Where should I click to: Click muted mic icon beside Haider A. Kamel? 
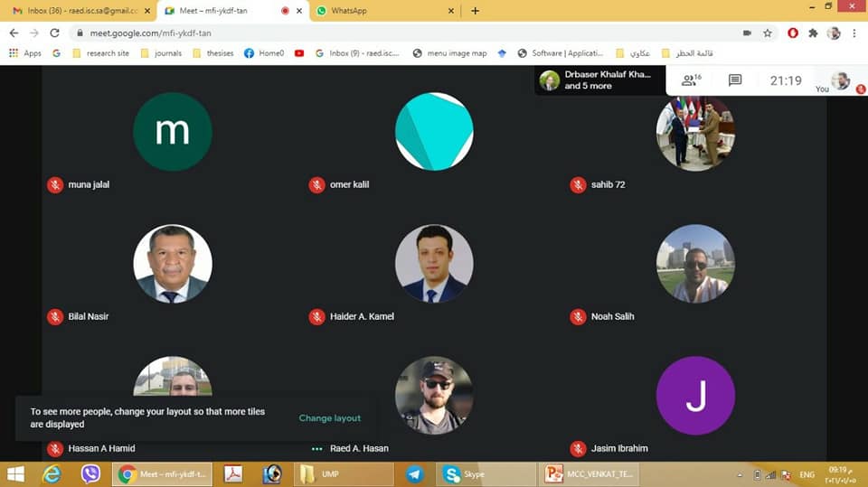(x=316, y=316)
